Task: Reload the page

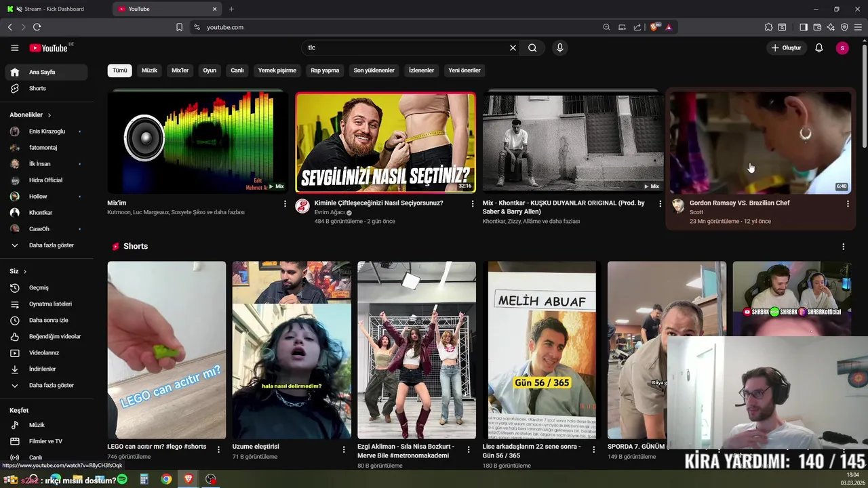Action: [37, 27]
